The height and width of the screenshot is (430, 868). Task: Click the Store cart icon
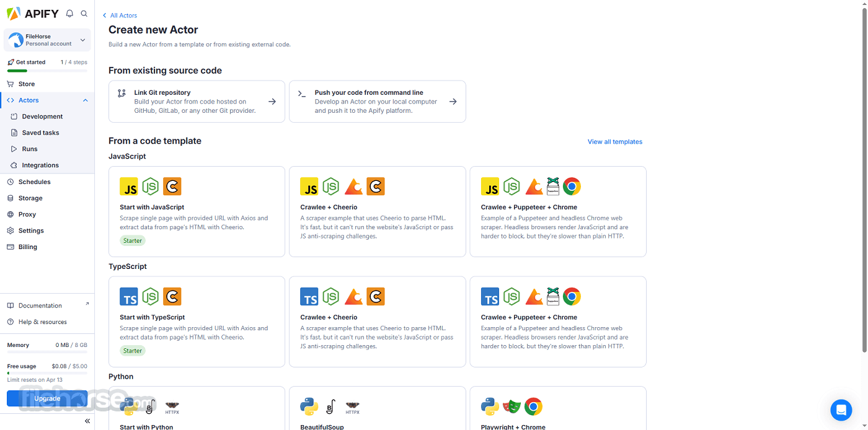click(x=11, y=84)
